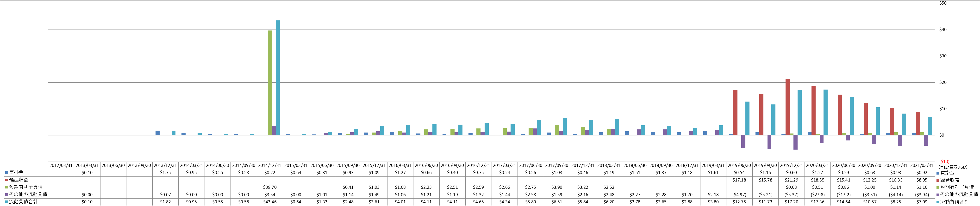Select the $6.51 total cell

(x=557, y=202)
